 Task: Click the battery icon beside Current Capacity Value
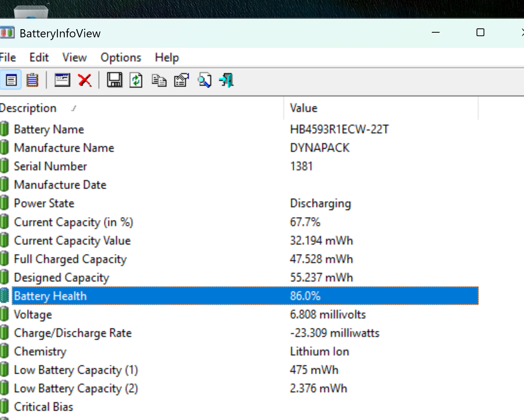tap(4, 240)
